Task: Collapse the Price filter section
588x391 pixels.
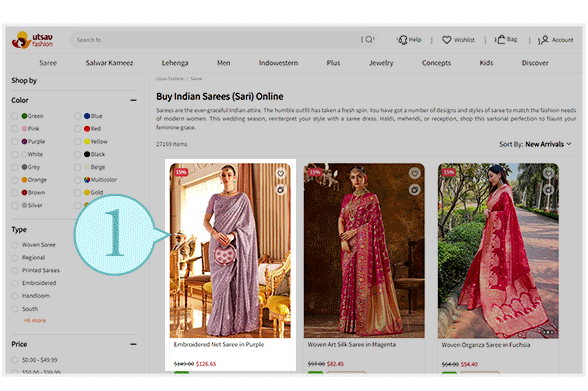Action: click(x=133, y=344)
